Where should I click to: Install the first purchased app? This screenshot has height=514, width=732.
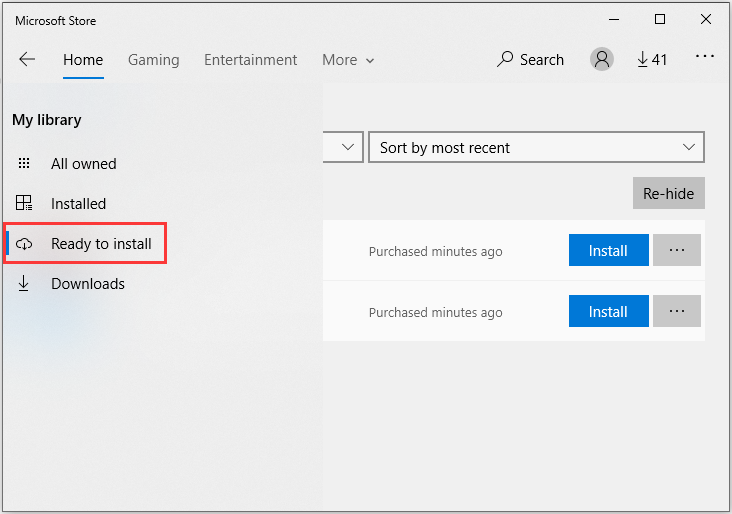tap(608, 251)
